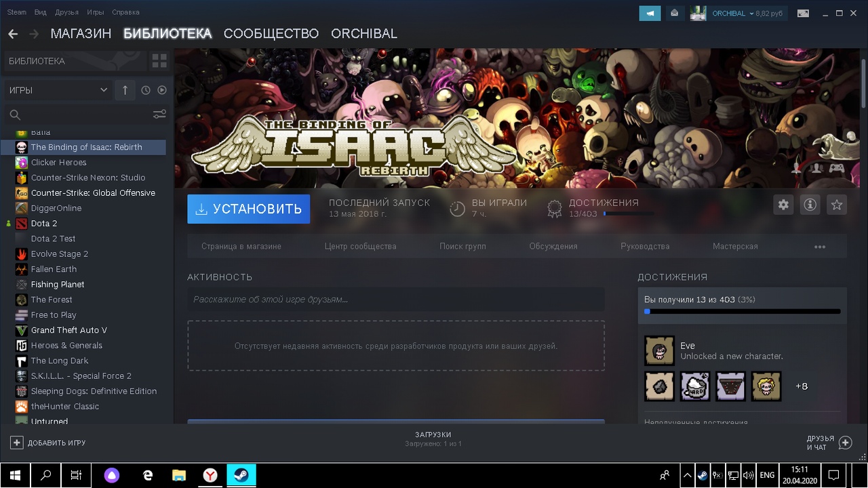
Task: Toggle the sort direction arrow button
Action: click(125, 90)
